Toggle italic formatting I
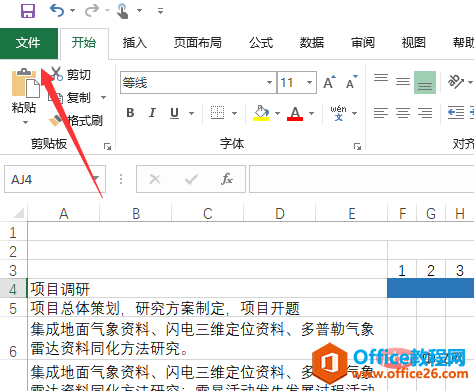The width and height of the screenshot is (475, 391). pos(152,113)
